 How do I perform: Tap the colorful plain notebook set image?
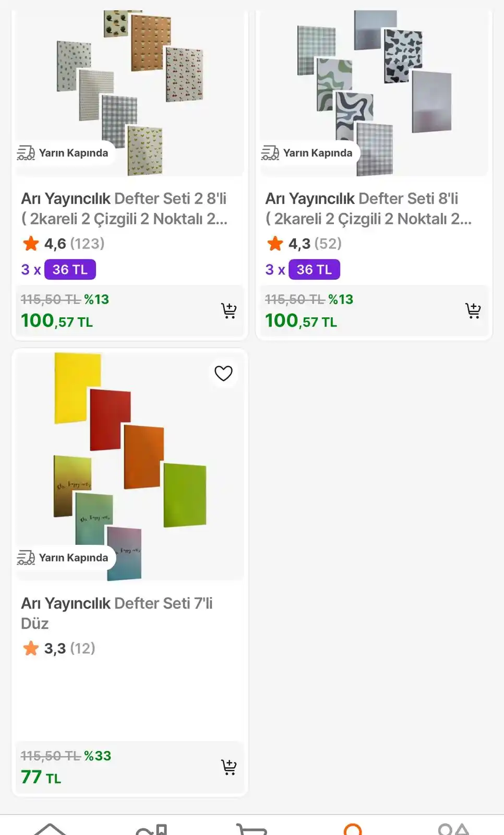(x=130, y=464)
